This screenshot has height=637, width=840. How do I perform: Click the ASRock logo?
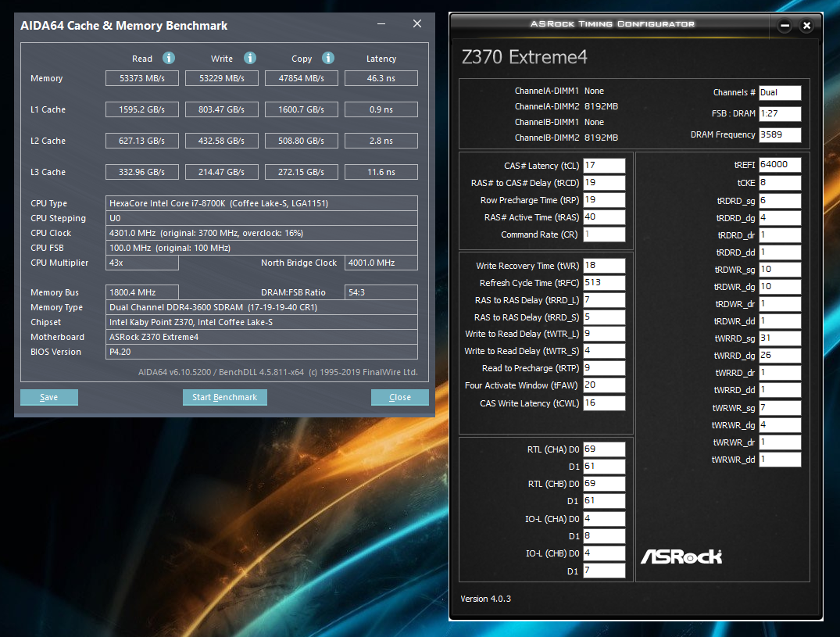pos(681,556)
